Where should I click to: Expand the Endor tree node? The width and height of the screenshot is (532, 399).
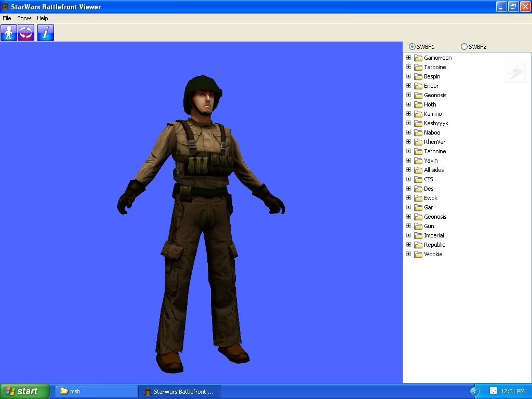click(x=408, y=86)
